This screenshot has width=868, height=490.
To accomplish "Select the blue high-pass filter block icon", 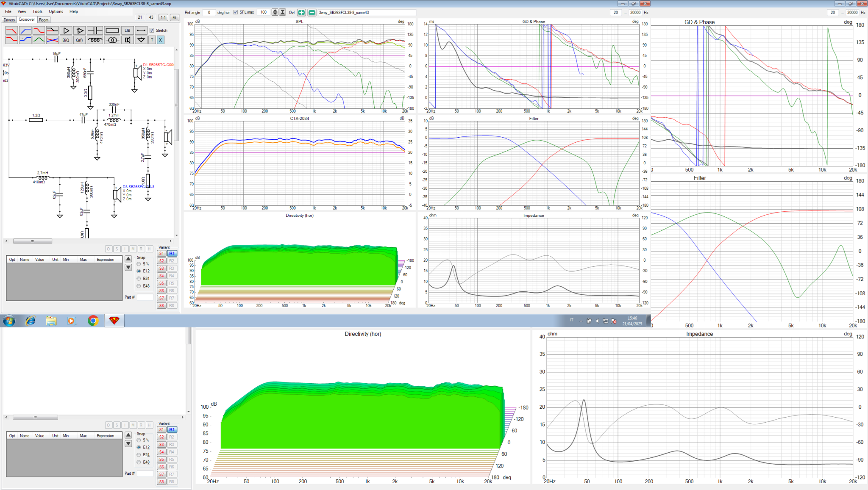I will (25, 30).
